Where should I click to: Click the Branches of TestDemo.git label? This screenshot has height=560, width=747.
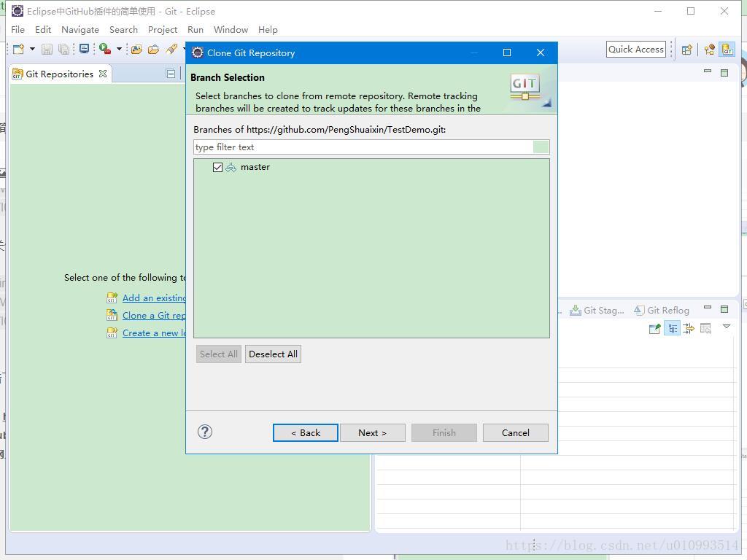point(320,130)
